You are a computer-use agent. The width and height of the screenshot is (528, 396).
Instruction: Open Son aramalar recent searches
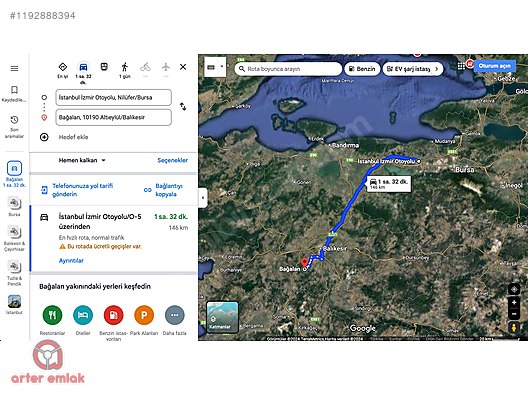coord(14,127)
